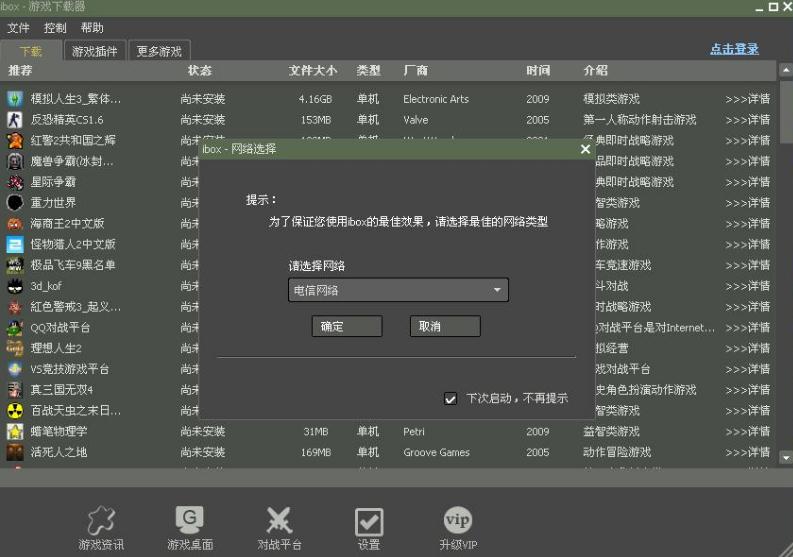Click the game list scrollbar thumb

785,111
